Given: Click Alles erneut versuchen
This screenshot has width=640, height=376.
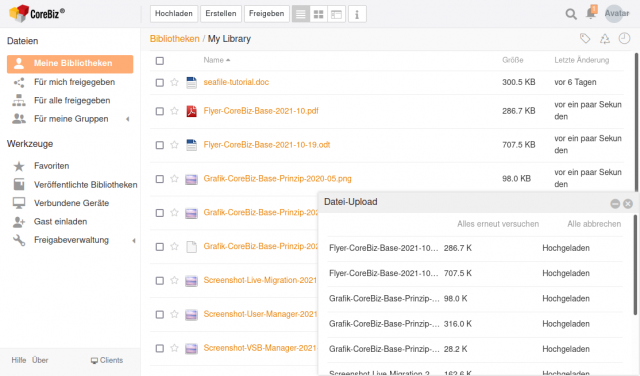Looking at the screenshot, I should click(x=498, y=224).
